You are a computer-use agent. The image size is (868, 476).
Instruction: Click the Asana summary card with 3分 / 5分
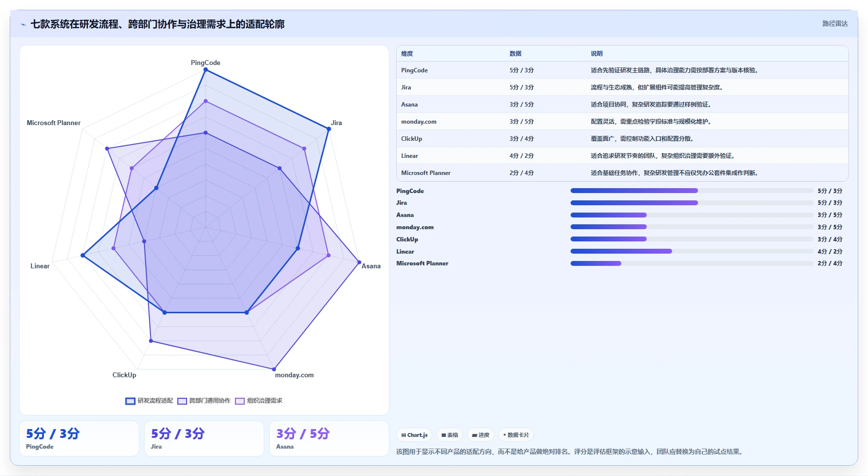point(329,438)
